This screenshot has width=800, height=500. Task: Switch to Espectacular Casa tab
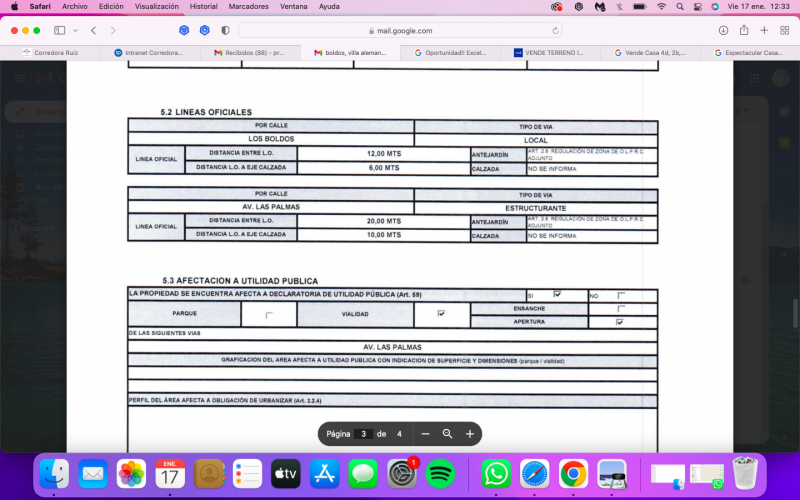[749, 53]
